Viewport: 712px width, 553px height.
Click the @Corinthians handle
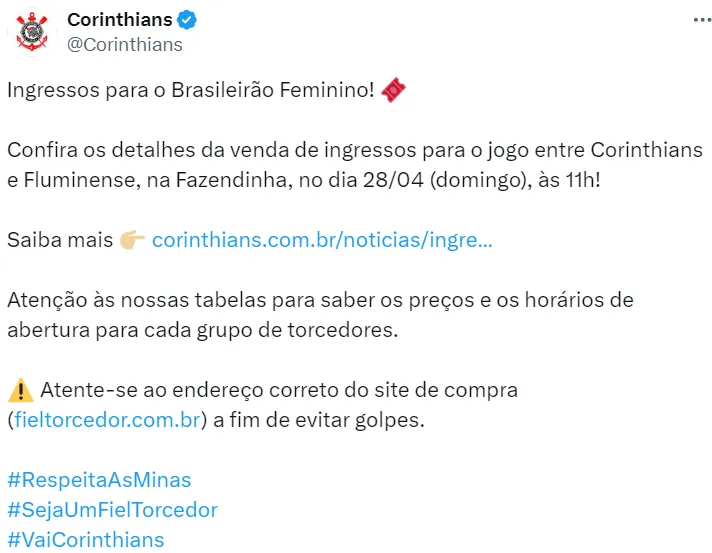tap(124, 44)
